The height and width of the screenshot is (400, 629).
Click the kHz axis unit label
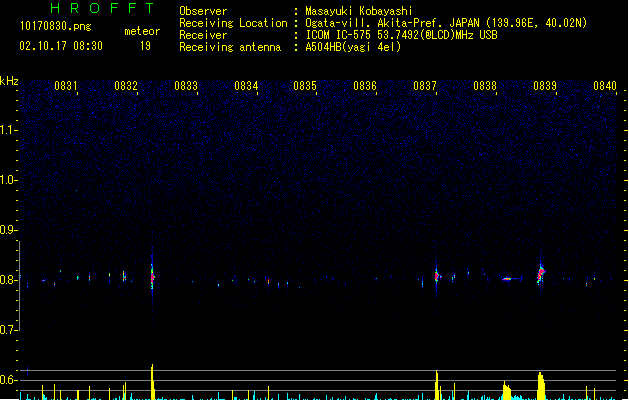9,81
